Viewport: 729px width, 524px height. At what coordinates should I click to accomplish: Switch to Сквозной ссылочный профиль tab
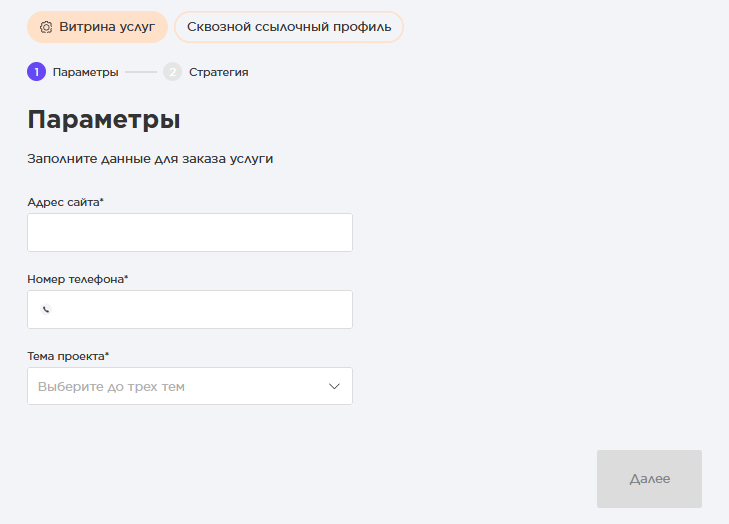click(289, 27)
